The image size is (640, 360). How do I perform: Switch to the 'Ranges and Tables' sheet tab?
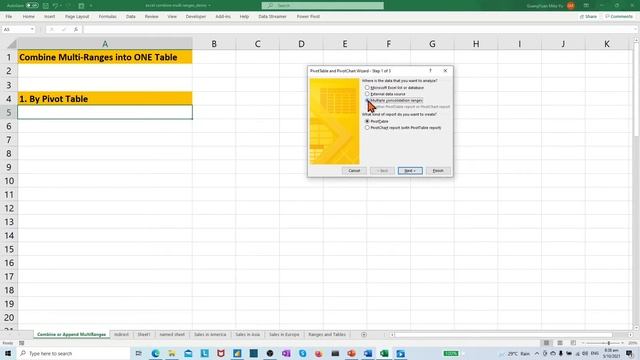(327, 334)
